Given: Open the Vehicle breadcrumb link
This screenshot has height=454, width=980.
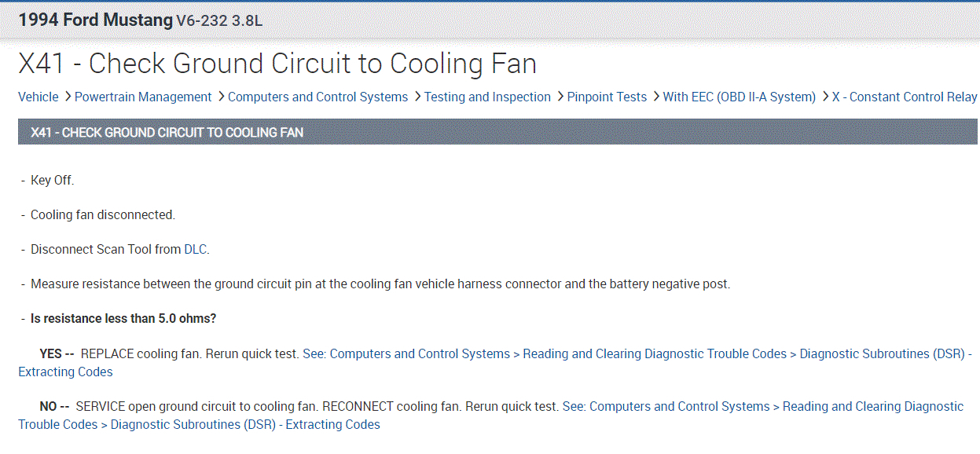Looking at the screenshot, I should coord(37,97).
